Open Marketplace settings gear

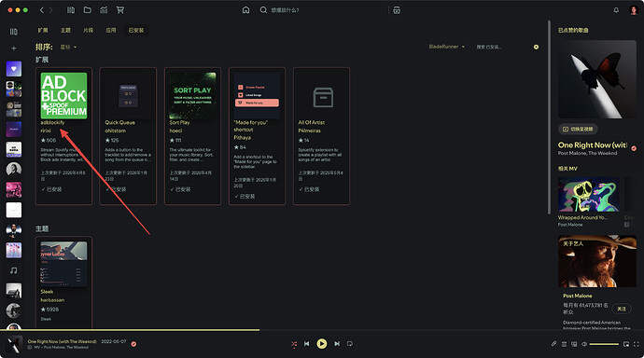click(536, 48)
